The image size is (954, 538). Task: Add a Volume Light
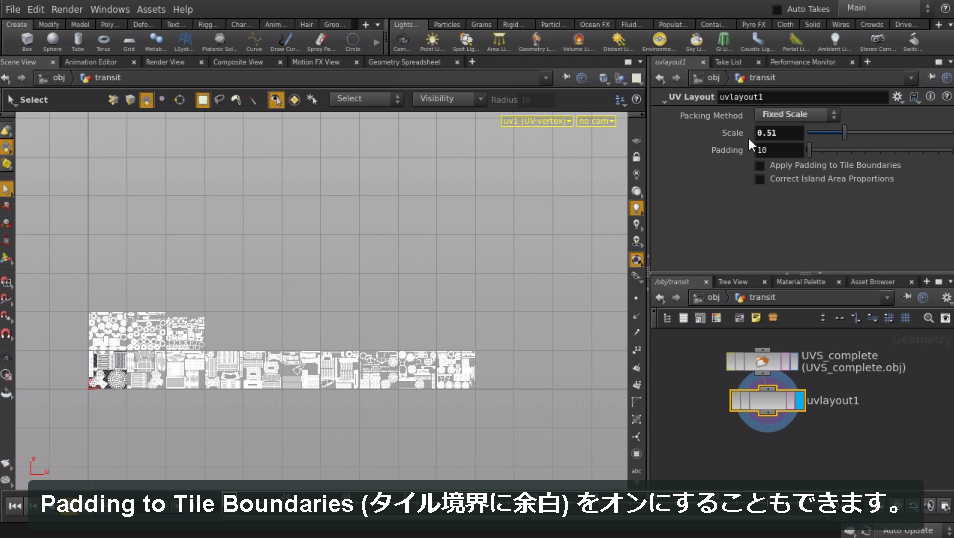(578, 42)
